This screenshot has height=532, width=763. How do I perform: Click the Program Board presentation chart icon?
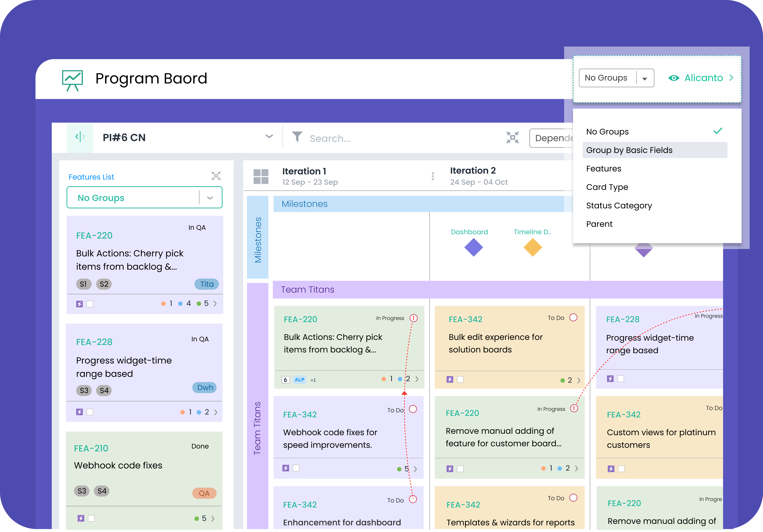(x=72, y=80)
